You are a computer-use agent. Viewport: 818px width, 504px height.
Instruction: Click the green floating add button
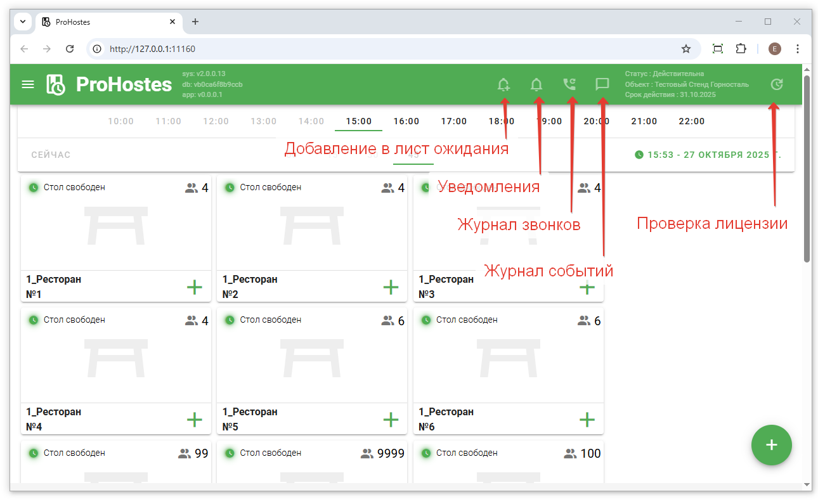click(771, 445)
